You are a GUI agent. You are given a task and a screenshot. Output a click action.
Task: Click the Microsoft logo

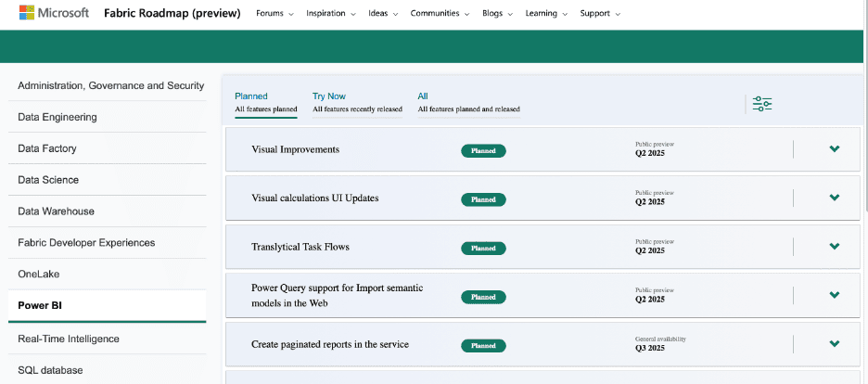(54, 13)
